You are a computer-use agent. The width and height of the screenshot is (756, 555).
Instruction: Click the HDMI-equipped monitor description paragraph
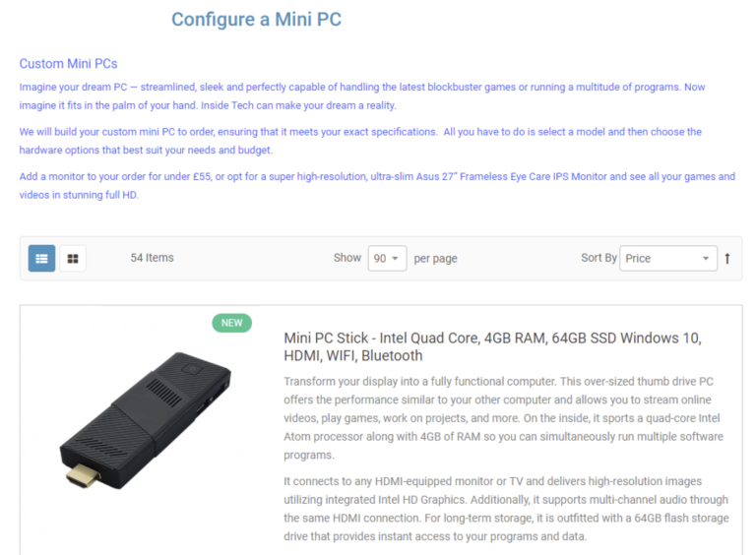coord(506,509)
